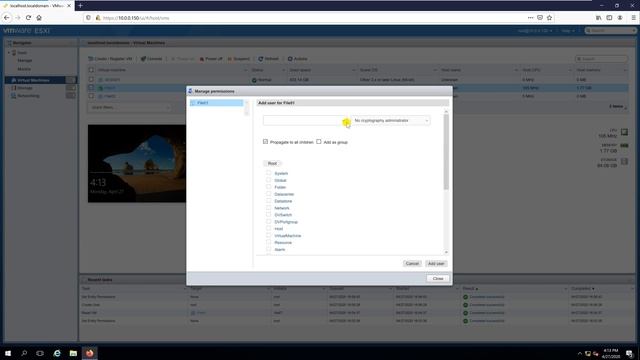The width and height of the screenshot is (640, 360).
Task: Check the Add as group checkbox
Action: (x=319, y=142)
